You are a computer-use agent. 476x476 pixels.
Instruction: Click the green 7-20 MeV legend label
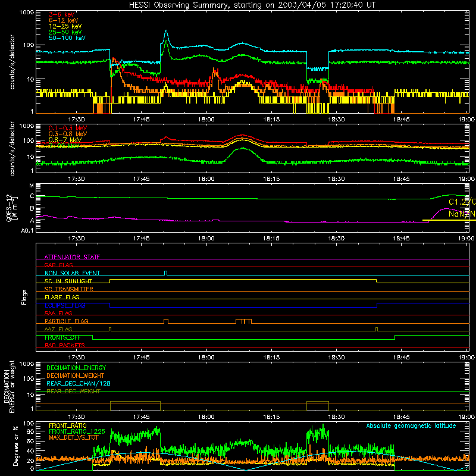[x=64, y=146]
